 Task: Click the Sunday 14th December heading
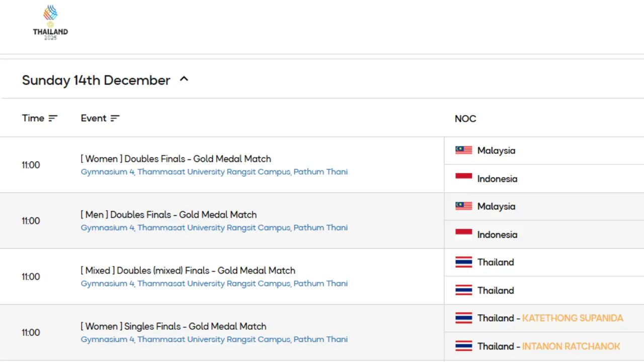(x=96, y=80)
